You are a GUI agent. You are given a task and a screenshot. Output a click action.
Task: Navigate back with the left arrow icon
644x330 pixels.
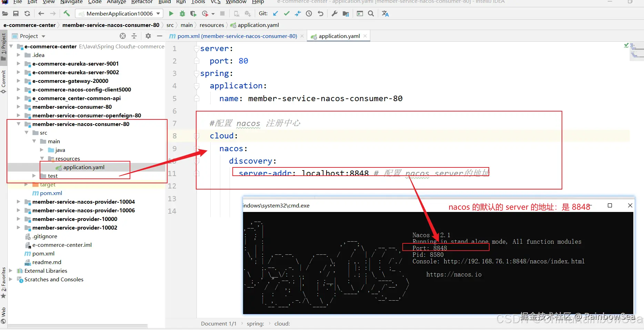(x=41, y=13)
